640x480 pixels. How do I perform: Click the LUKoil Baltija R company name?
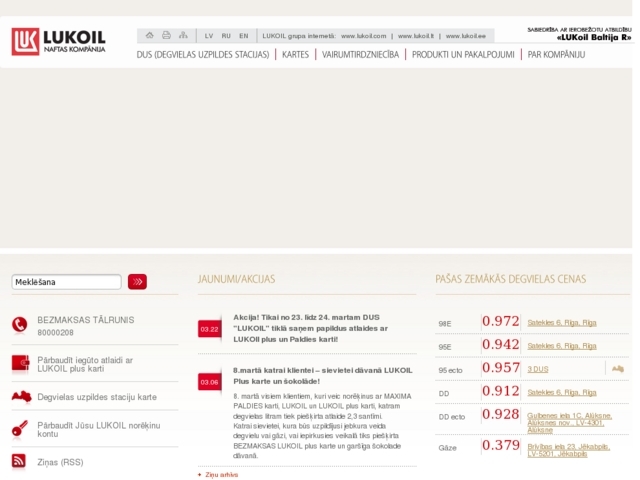(x=594, y=38)
